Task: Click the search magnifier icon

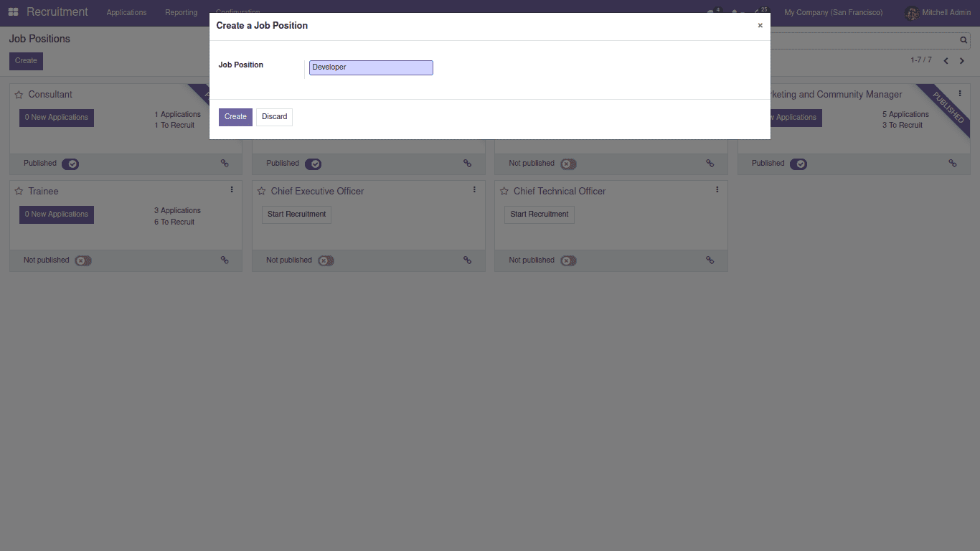Action: [x=963, y=40]
